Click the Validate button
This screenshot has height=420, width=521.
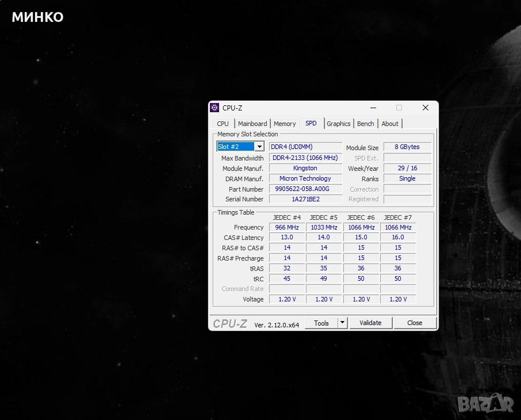(x=370, y=323)
